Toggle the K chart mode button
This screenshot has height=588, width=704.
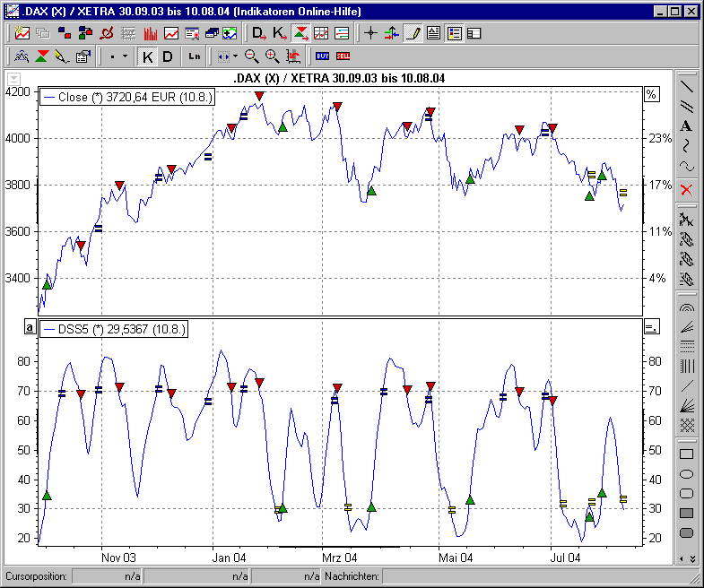[x=148, y=56]
